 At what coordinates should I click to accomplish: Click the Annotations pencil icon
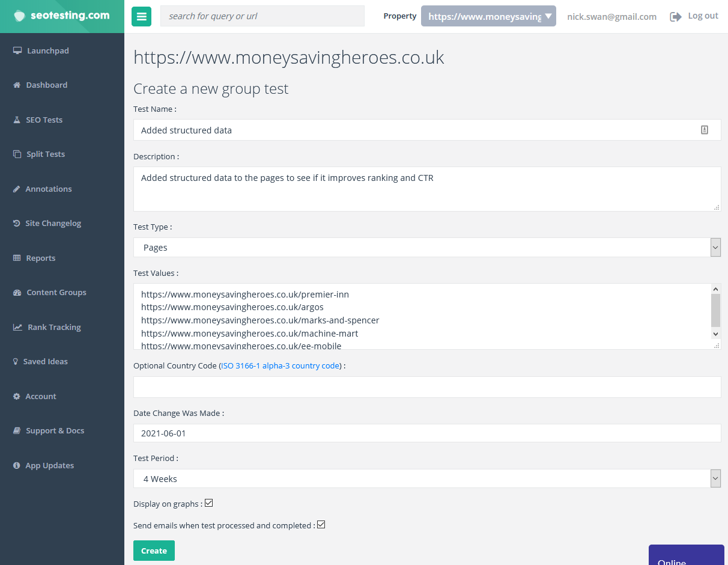click(x=17, y=189)
